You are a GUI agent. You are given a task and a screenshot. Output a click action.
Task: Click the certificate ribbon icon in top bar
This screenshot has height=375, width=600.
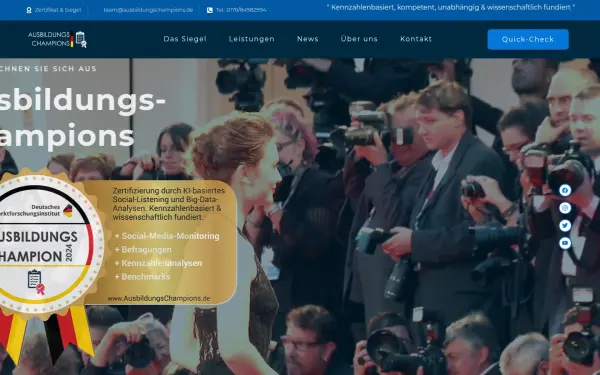click(29, 10)
